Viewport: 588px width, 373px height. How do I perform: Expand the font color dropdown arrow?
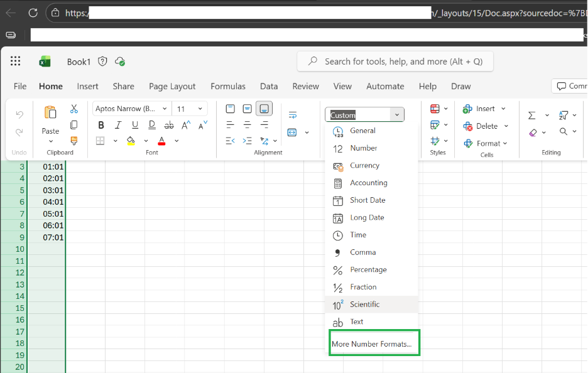tap(177, 141)
